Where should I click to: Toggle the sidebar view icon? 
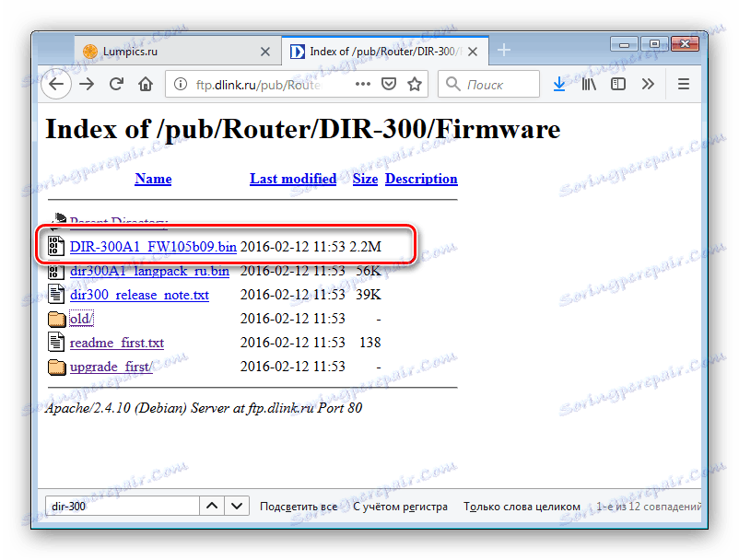(618, 85)
